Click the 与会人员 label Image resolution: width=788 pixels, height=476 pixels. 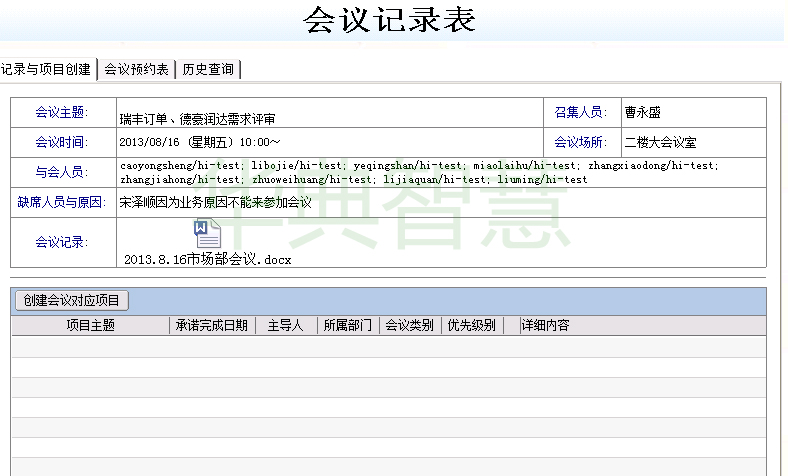point(61,172)
